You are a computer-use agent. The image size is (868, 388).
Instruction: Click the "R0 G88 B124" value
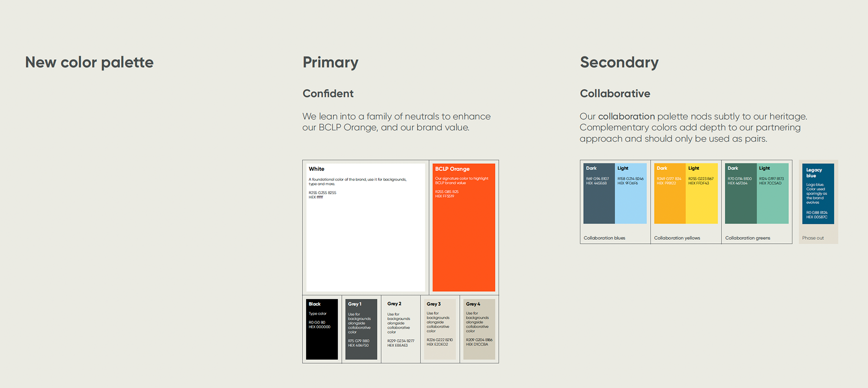(x=817, y=213)
